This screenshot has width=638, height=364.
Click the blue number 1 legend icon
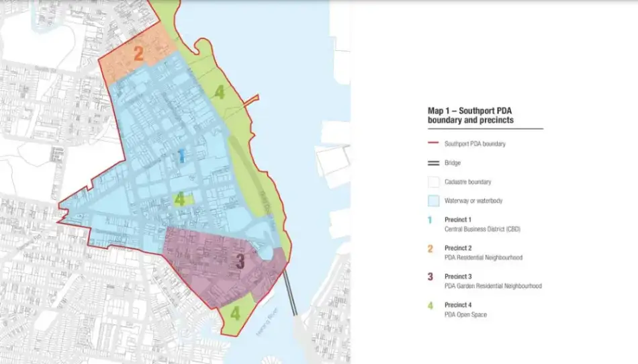(x=430, y=220)
